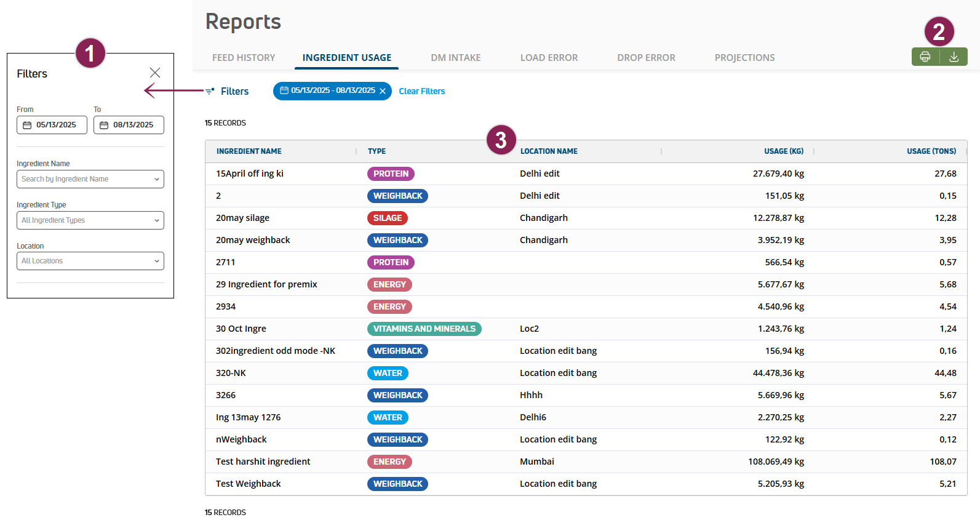This screenshot has height=528, width=980.
Task: Select the Test harshit ingredient row
Action: tap(263, 462)
